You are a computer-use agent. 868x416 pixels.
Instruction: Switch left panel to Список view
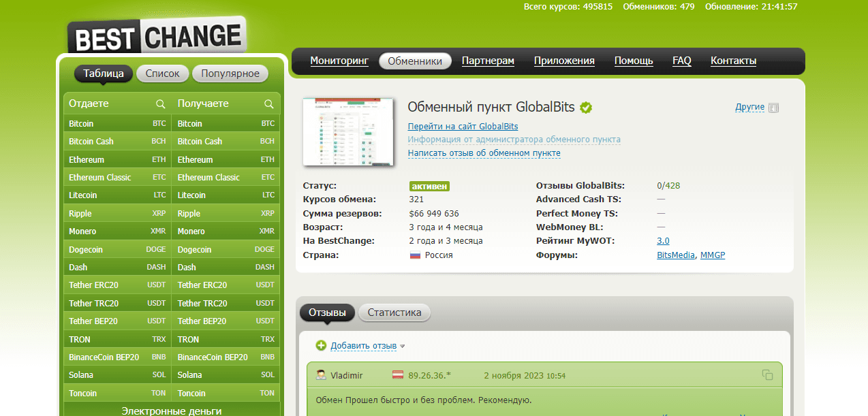pos(162,74)
